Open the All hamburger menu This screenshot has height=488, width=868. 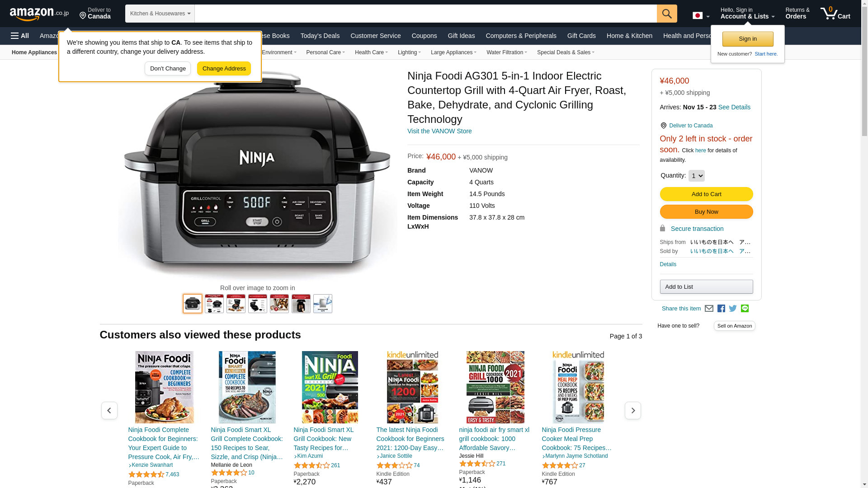20,36
